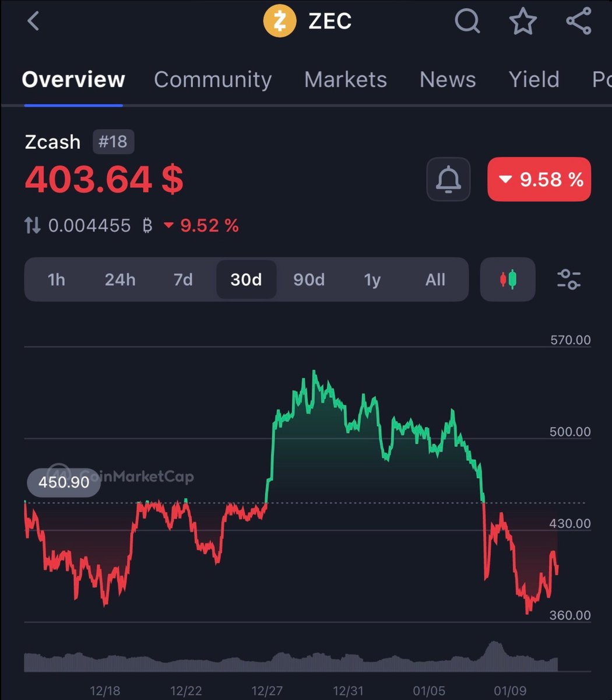The image size is (612, 700).
Task: Set a price alert with bell icon
Action: point(448,179)
